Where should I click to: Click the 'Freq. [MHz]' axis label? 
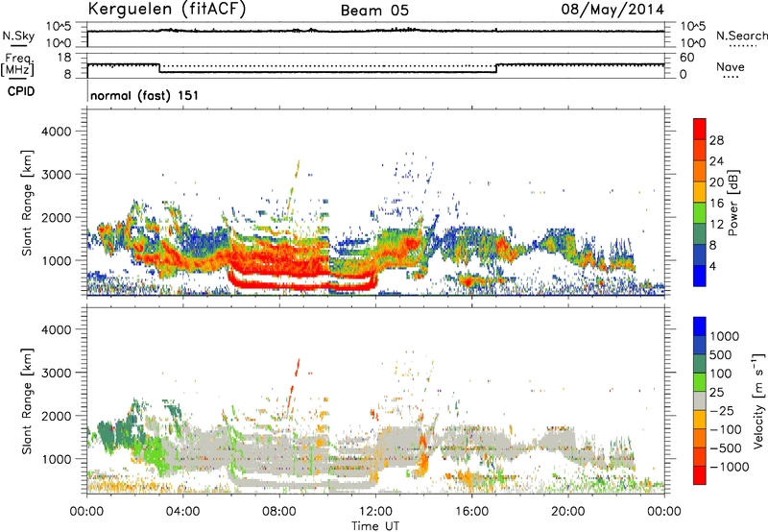pos(17,65)
